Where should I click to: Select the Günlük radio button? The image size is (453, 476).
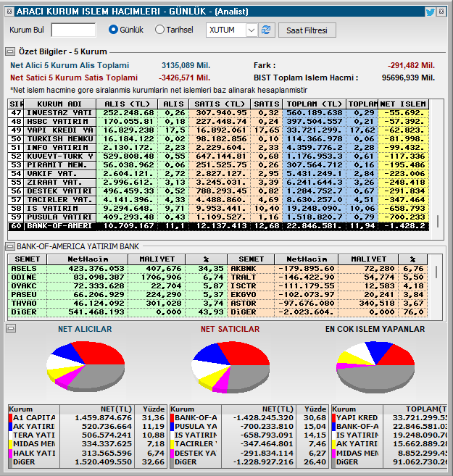(x=113, y=30)
